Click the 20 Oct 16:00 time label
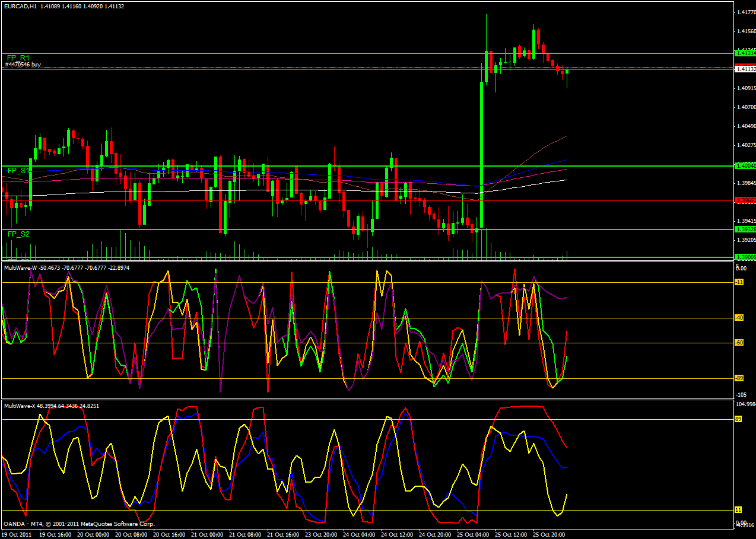 point(169,534)
